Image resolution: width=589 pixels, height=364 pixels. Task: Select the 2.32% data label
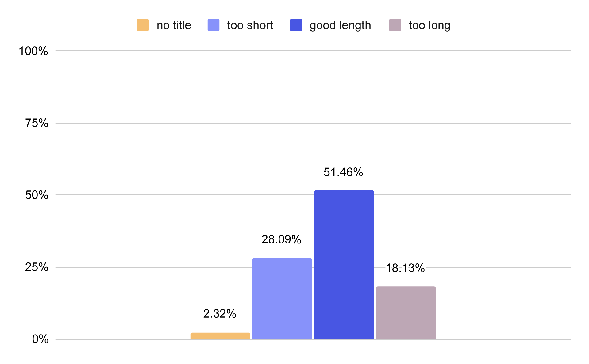(220, 314)
